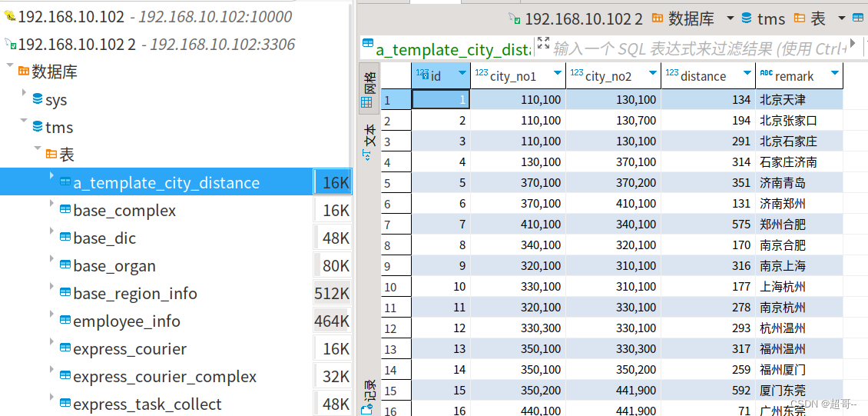This screenshot has width=868, height=416.
Task: Open 数据库 breadcrumb dropdown arrow
Action: click(x=731, y=18)
